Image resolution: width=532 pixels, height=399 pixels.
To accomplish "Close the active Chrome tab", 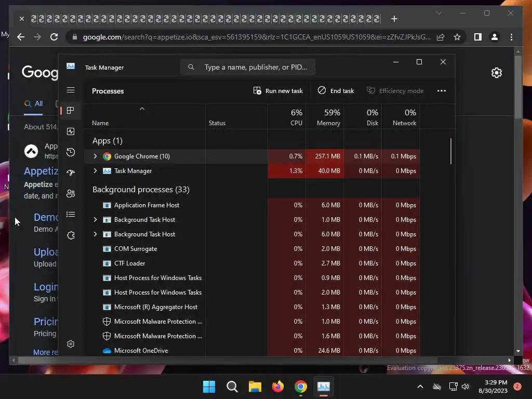I will tap(22, 19).
